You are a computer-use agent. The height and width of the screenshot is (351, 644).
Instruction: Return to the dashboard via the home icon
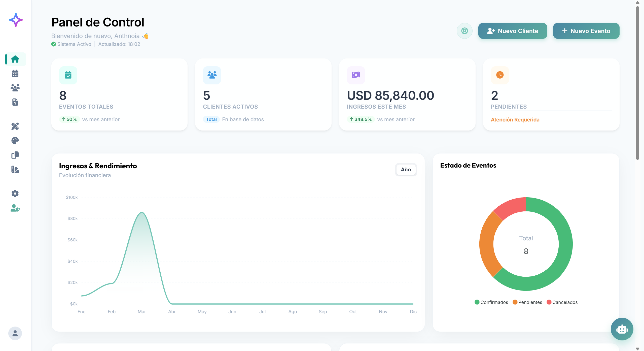15,59
